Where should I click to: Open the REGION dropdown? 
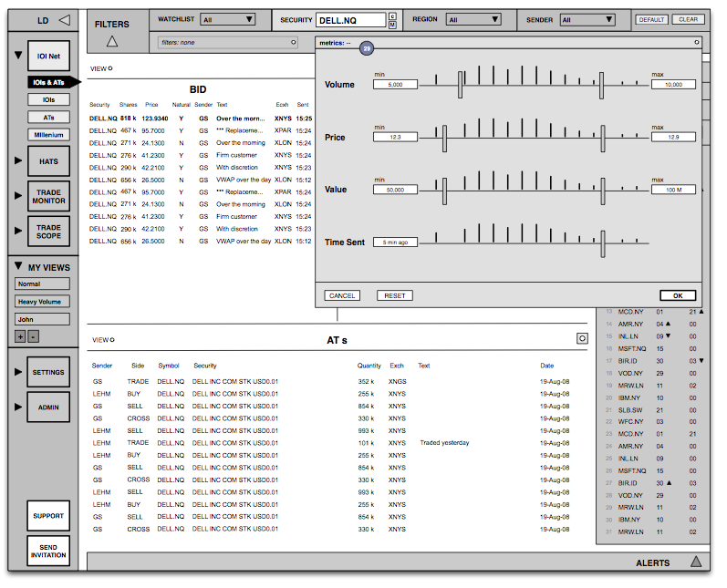(473, 19)
